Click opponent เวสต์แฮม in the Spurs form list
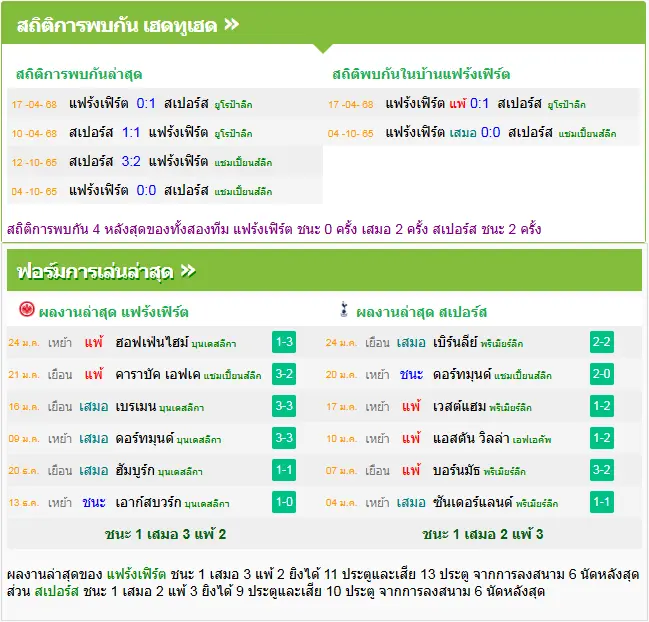The width and height of the screenshot is (649, 622). [459, 406]
